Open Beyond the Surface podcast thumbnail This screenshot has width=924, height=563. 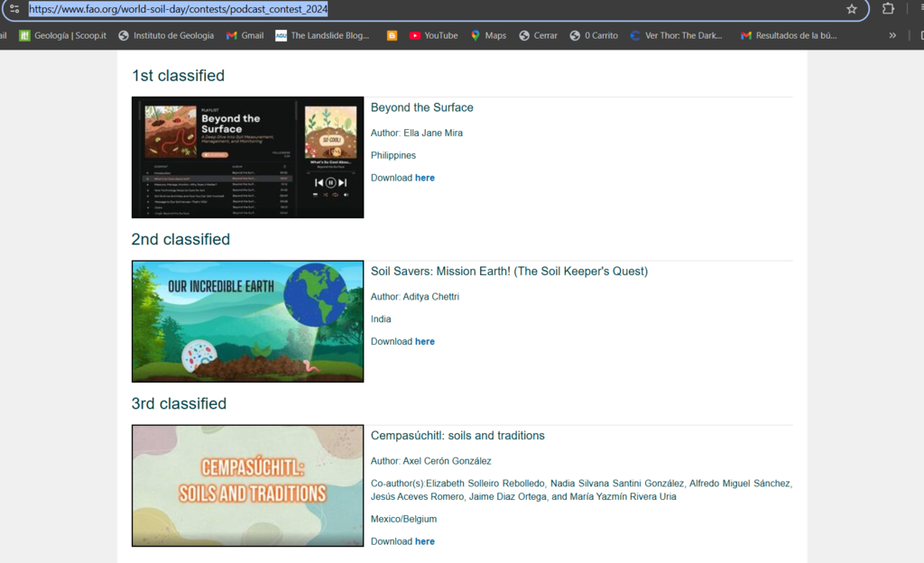pos(247,157)
